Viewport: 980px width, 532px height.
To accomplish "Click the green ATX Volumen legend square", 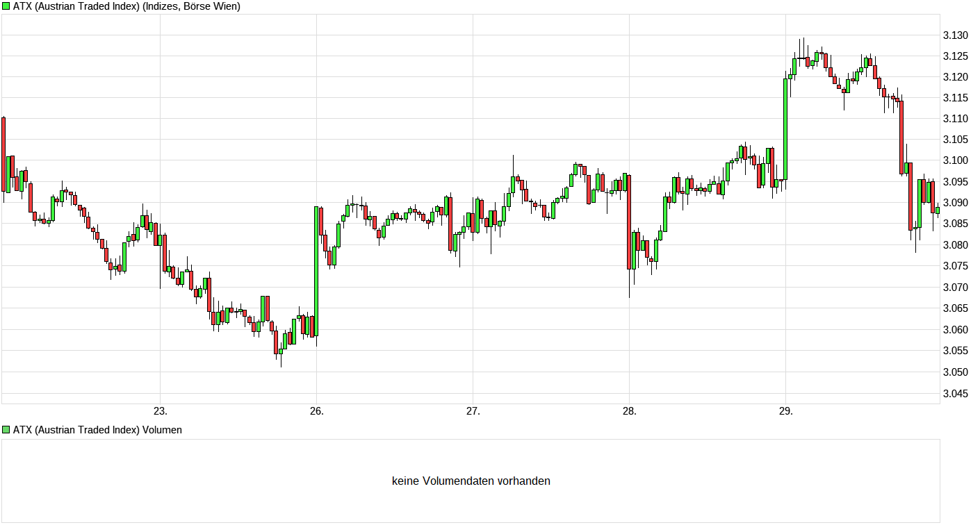I will point(6,430).
